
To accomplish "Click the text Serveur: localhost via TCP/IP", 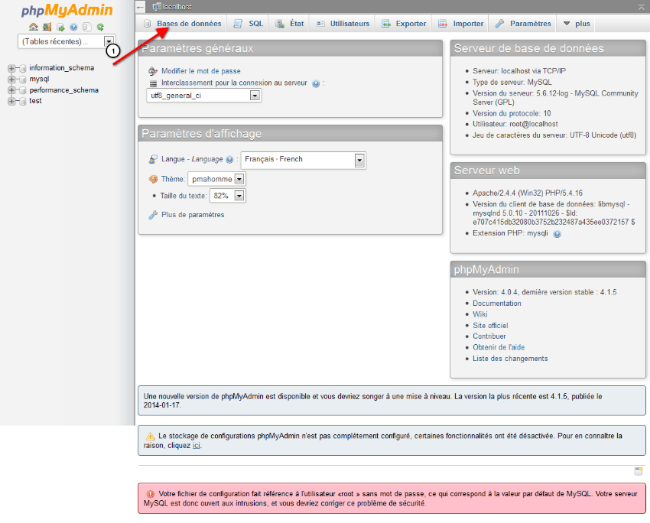I will click(519, 71).
